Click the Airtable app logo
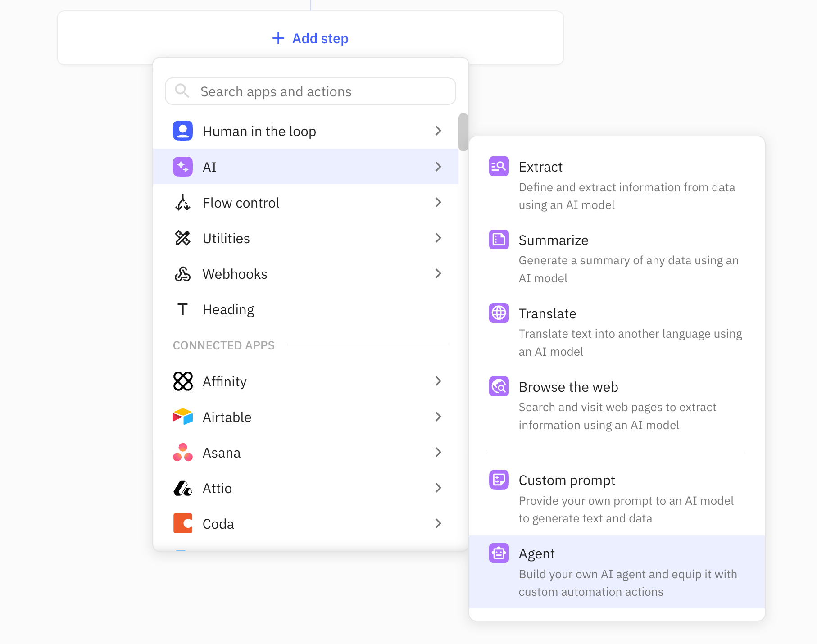This screenshot has height=644, width=817. [x=183, y=417]
